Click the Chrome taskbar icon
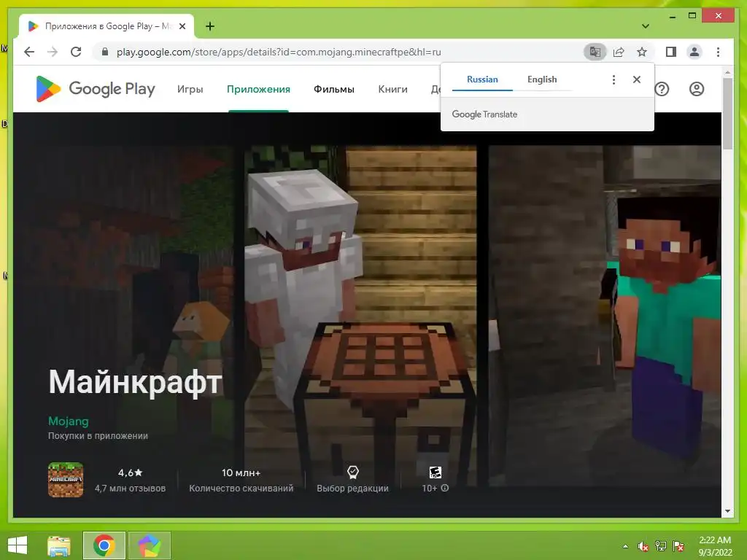This screenshot has width=747, height=560. point(104,545)
